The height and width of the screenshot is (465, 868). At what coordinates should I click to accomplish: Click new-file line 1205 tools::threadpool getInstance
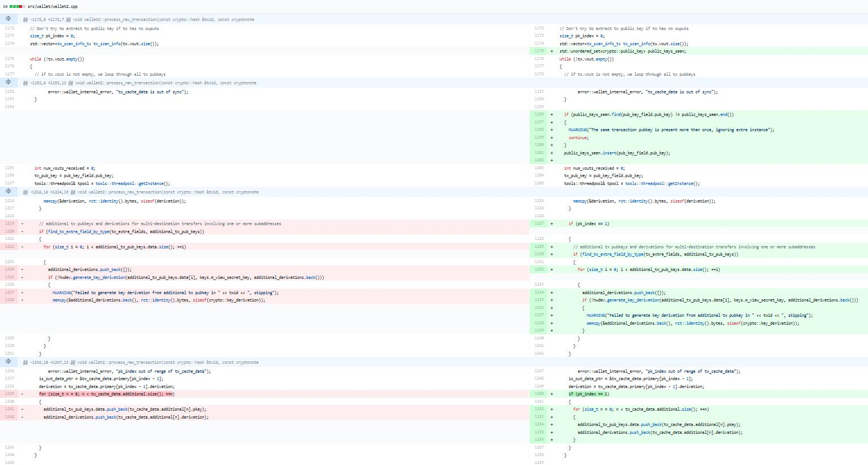(x=631, y=183)
